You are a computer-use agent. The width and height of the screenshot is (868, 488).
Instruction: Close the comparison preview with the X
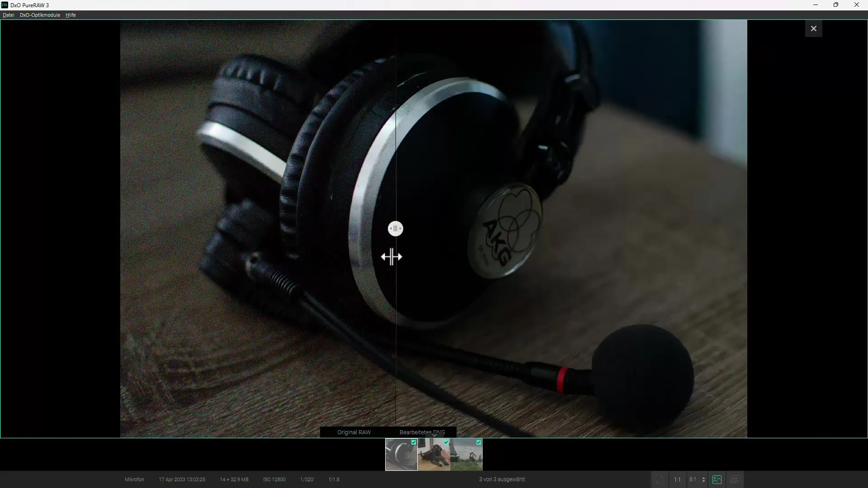click(813, 28)
